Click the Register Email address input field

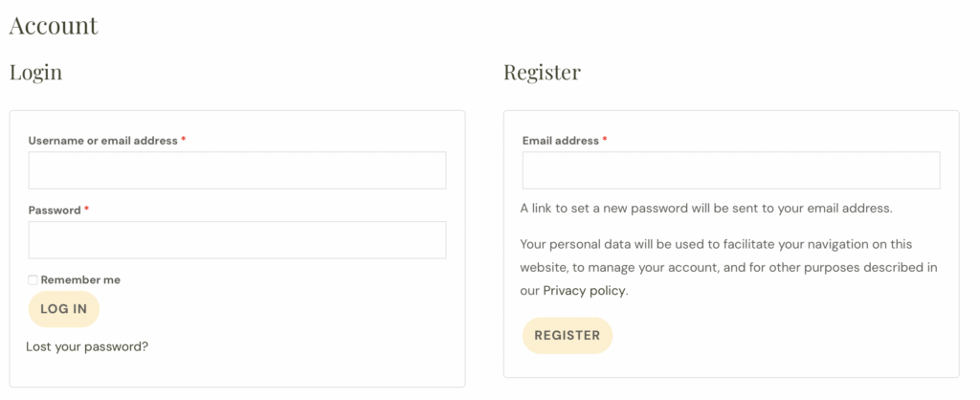click(730, 170)
